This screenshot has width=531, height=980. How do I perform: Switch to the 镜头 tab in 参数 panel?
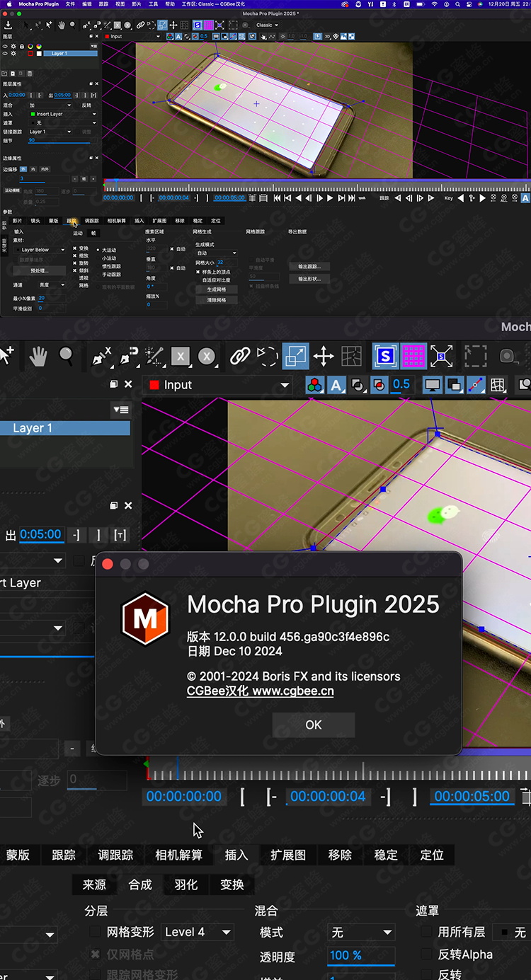point(35,220)
